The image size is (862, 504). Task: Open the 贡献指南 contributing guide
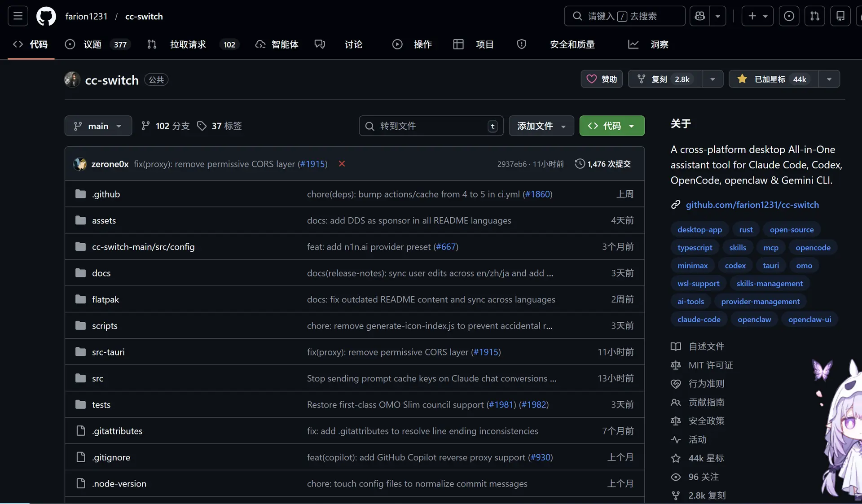click(x=698, y=402)
